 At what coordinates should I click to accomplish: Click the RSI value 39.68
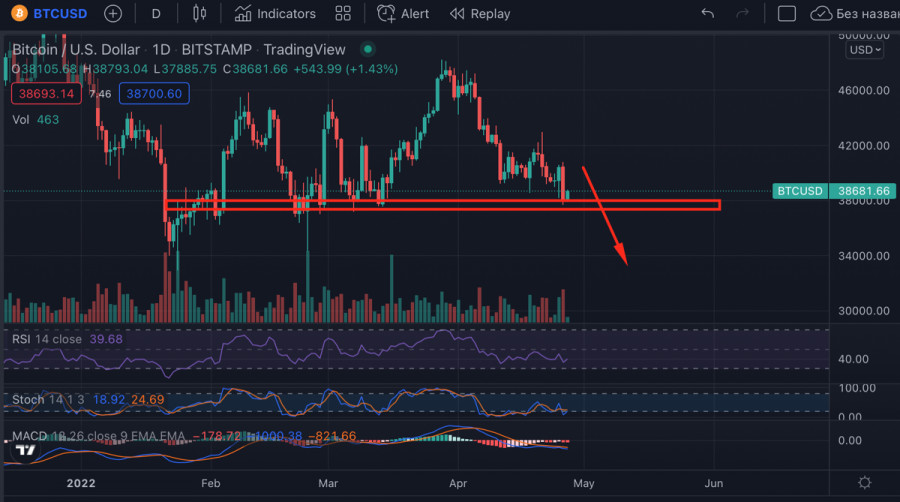106,339
